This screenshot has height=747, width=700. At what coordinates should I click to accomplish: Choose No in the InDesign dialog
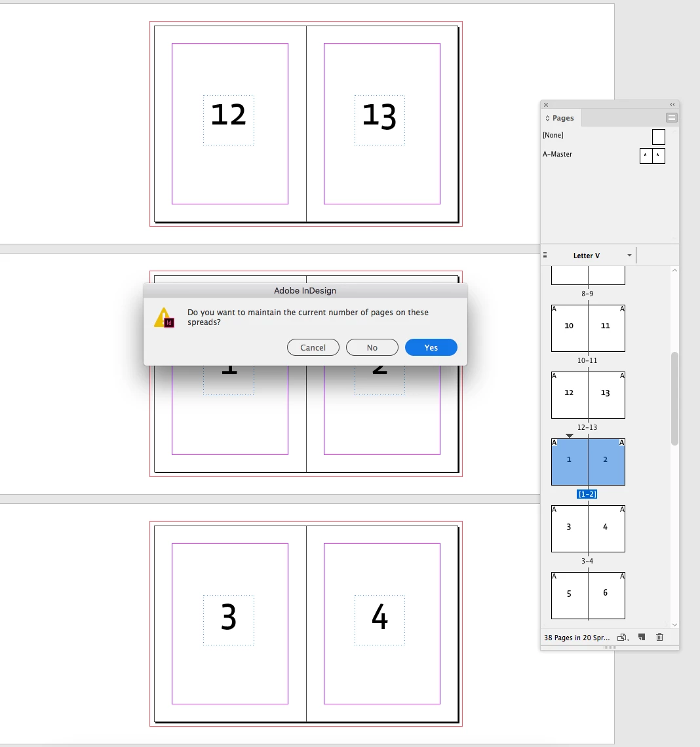click(x=372, y=347)
